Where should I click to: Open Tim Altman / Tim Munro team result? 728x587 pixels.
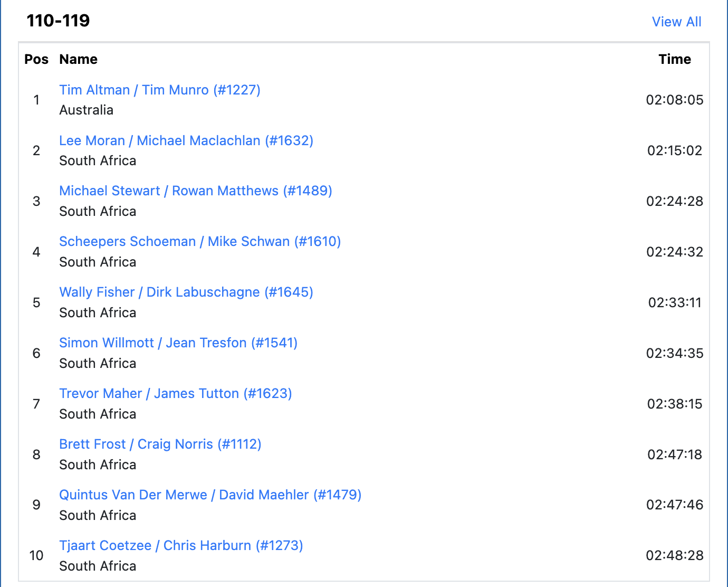(x=160, y=90)
